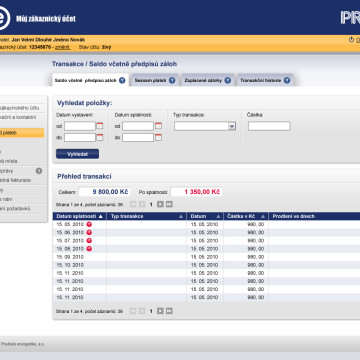Image resolution: width=360 pixels, height=360 pixels.
Task: Jump to last page in bottom pagination
Action: click(x=169, y=311)
